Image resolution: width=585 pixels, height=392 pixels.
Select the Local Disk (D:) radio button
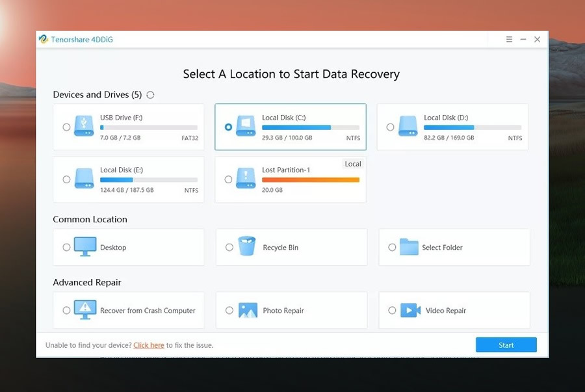click(390, 127)
